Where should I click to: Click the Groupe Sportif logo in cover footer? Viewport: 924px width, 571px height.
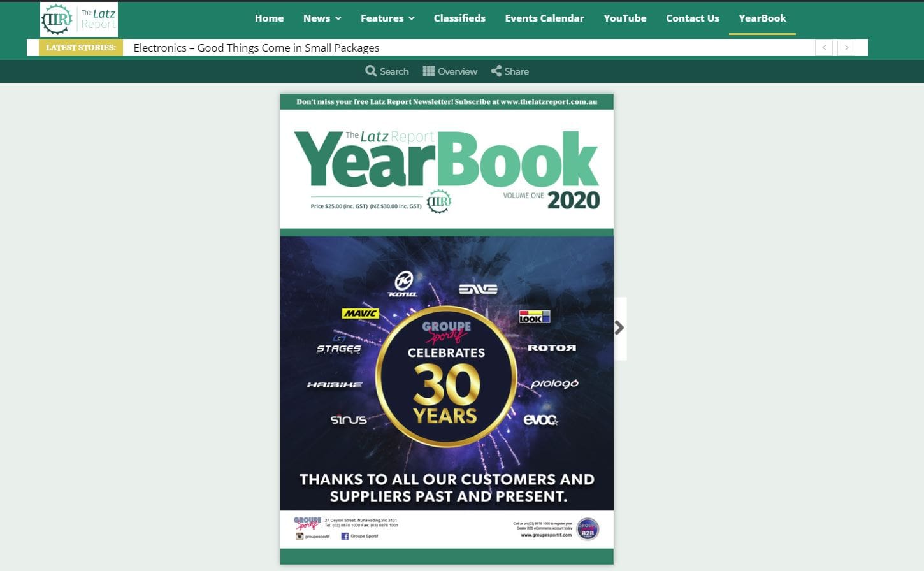[x=307, y=523]
